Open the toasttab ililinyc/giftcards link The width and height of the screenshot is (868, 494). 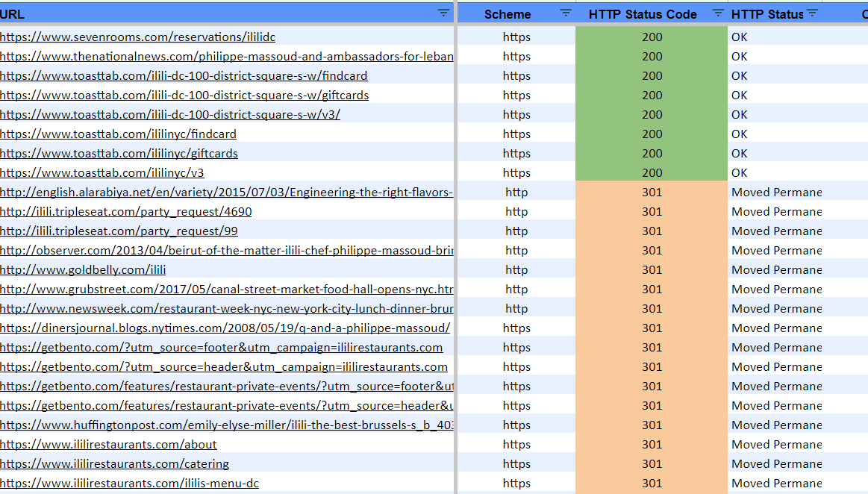click(119, 153)
